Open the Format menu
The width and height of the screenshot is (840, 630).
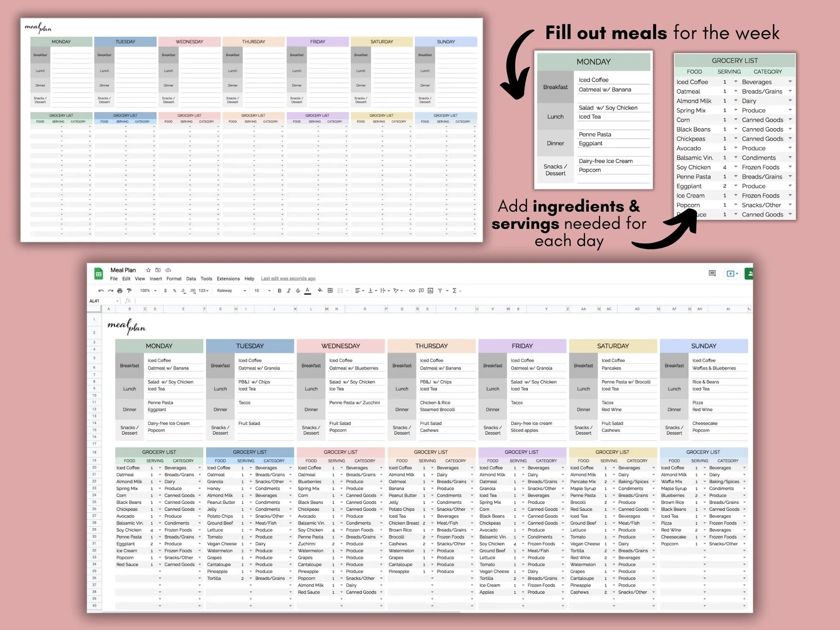tap(174, 278)
